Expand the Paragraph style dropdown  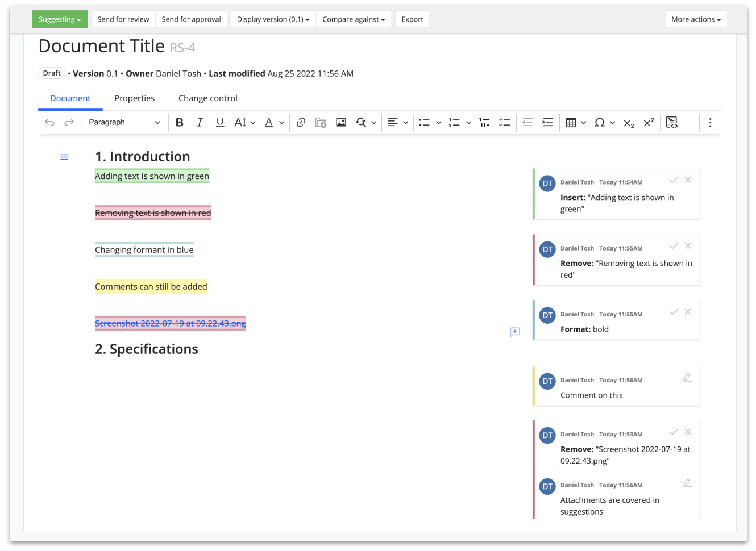click(124, 122)
